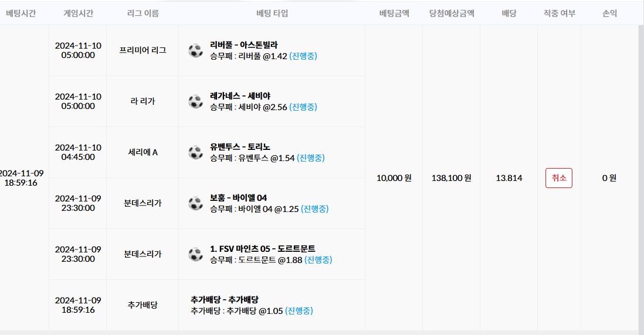Click the soccer ball icon for 리버풀 - 아스톤빌라
Viewport: 644px width, 335px height.
(195, 50)
